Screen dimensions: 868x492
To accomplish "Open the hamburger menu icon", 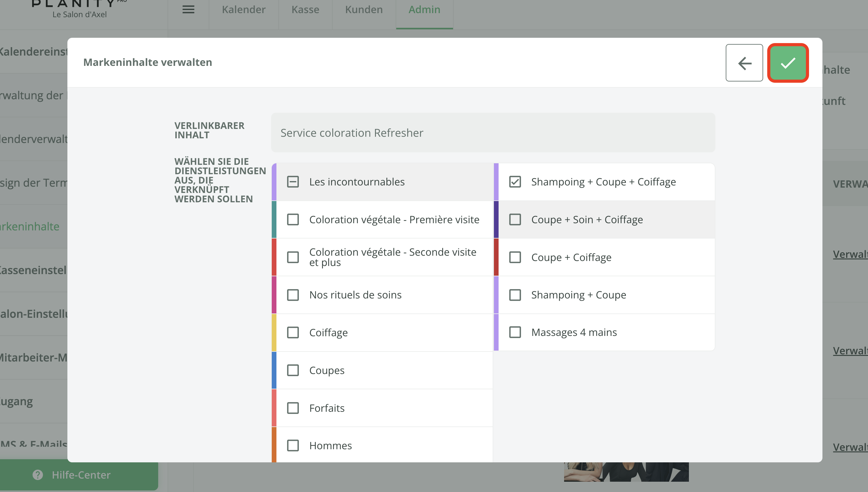I will [188, 9].
